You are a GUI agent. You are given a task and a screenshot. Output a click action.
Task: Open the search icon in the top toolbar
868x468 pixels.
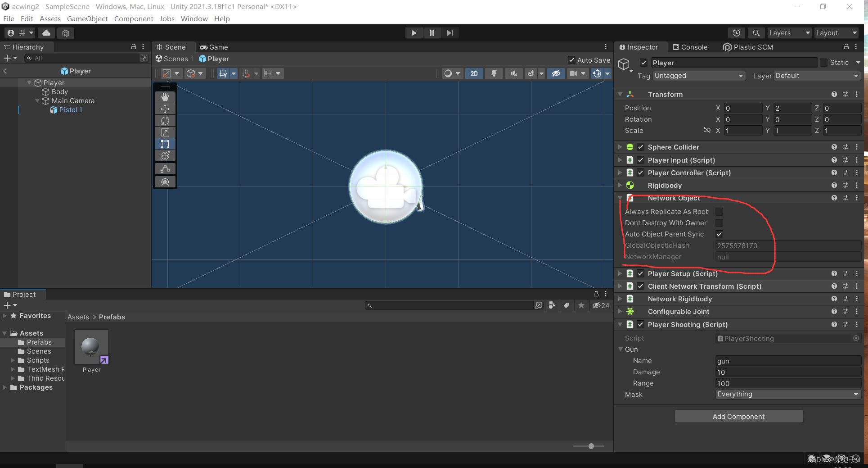(756, 32)
